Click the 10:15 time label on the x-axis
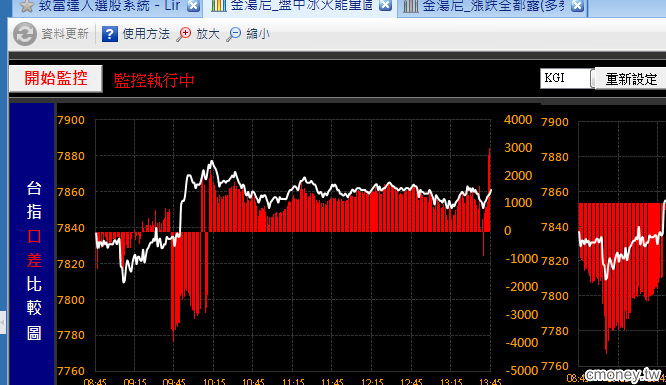The height and width of the screenshot is (385, 666). pos(214,382)
